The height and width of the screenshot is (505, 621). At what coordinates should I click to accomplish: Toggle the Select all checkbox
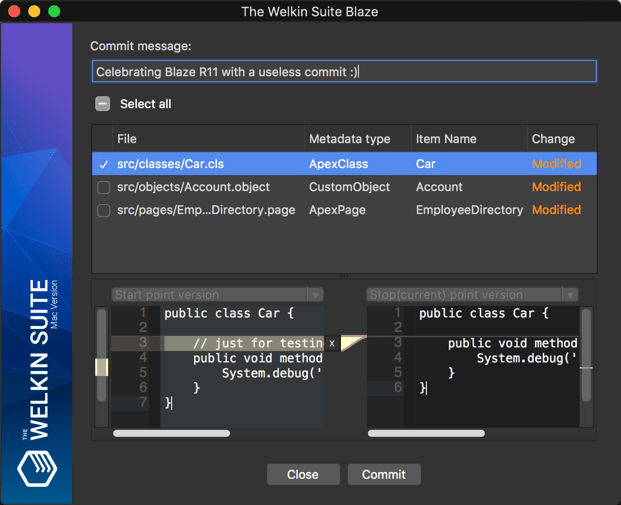tap(103, 104)
